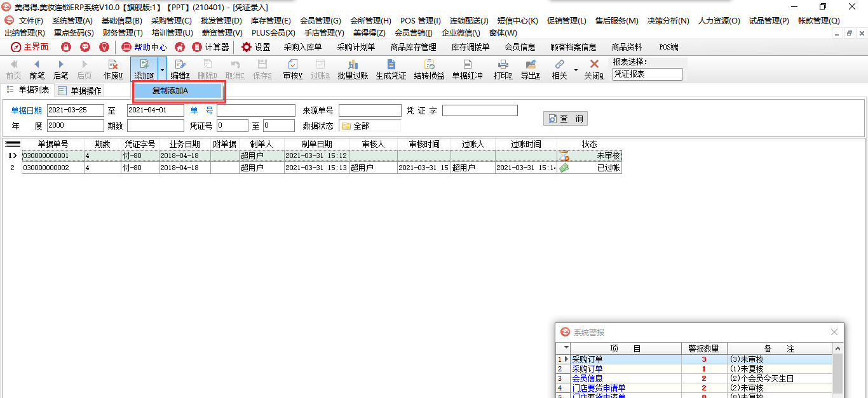Image resolution: width=868 pixels, height=398 pixels.
Task: Click the 导出 export toolbar button
Action: click(530, 69)
